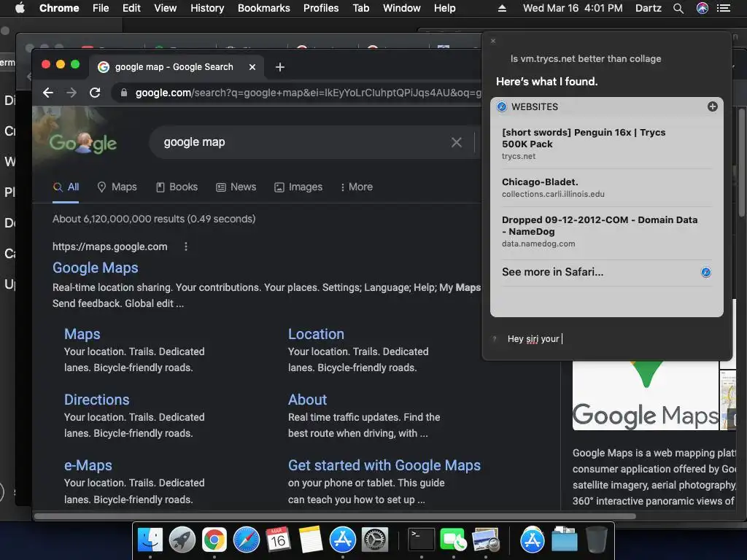Image resolution: width=747 pixels, height=560 pixels.
Task: Open the maps.google.com result options menu
Action: point(186,246)
